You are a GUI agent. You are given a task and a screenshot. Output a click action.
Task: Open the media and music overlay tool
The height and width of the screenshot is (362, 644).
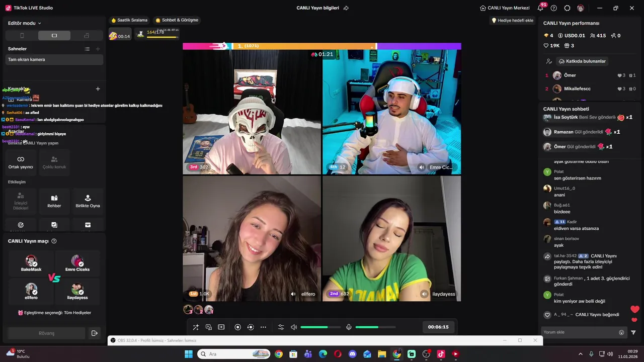tap(209, 327)
